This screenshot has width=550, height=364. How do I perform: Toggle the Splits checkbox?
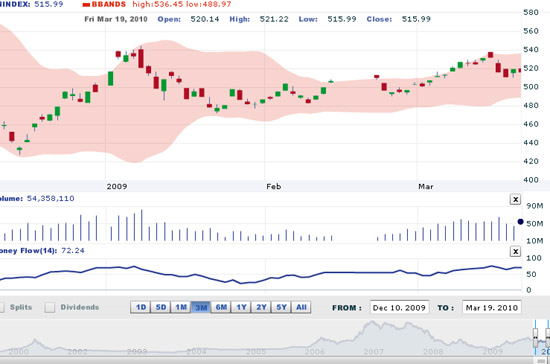pos(1,308)
